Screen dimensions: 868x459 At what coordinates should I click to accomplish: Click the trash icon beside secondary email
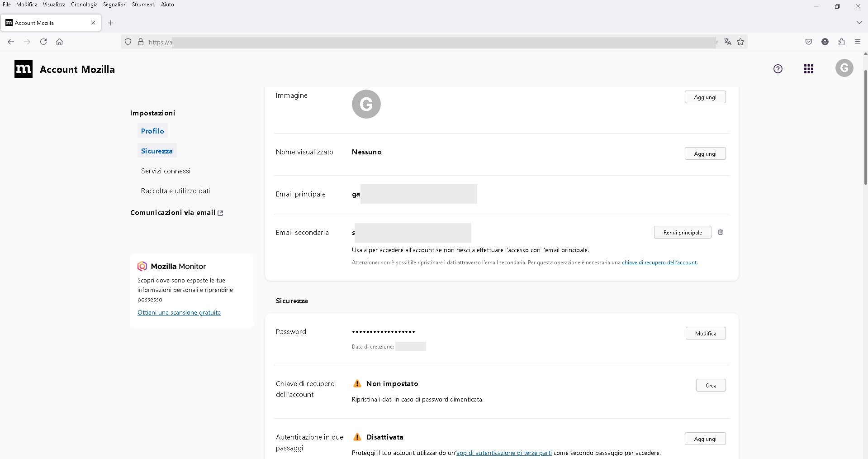click(x=721, y=232)
